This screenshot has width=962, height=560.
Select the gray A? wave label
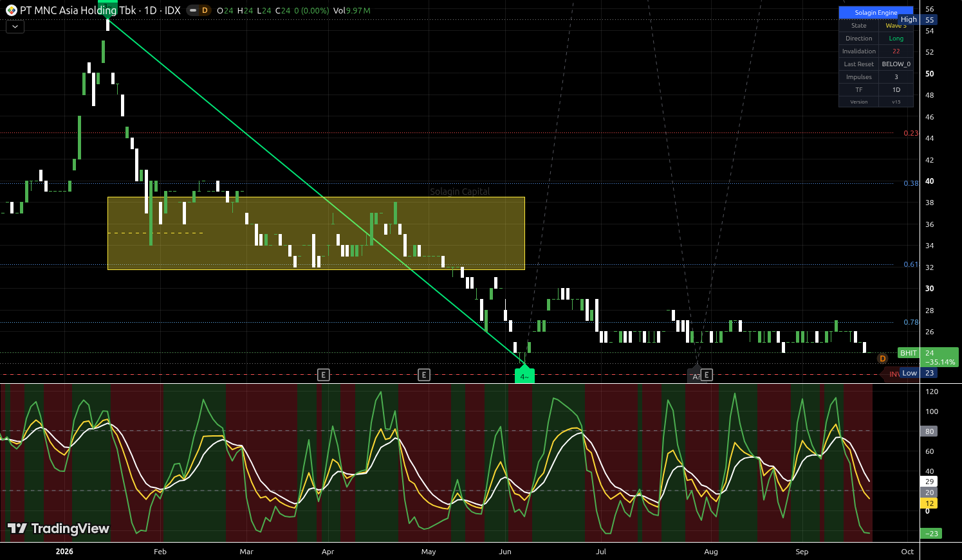(x=695, y=377)
